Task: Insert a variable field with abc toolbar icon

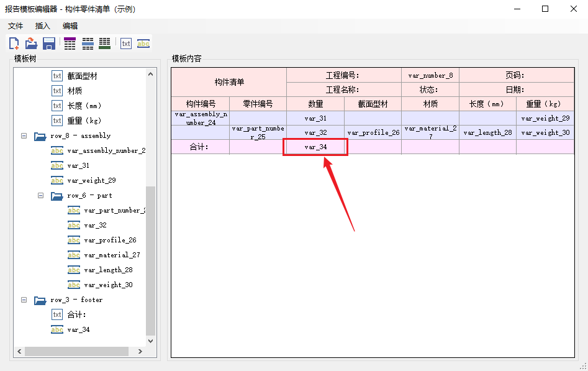Action: (143, 44)
